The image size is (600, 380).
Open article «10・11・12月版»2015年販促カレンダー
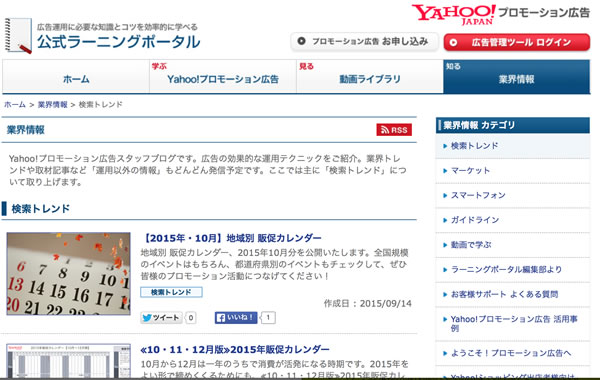pyautogui.click(x=235, y=349)
